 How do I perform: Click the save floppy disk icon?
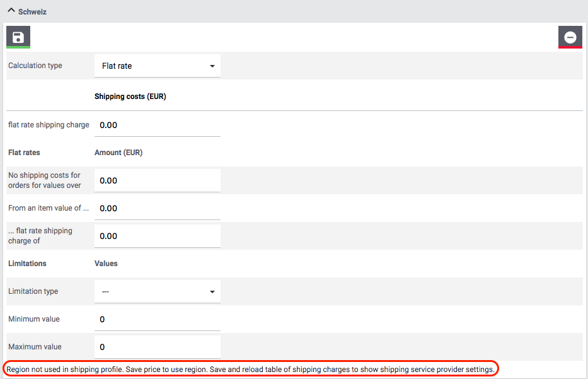coord(18,37)
